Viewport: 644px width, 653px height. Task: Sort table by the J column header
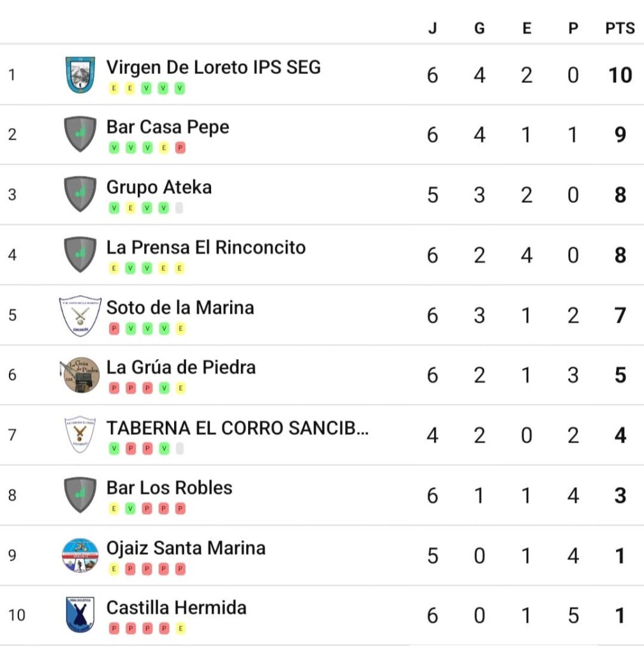(x=432, y=28)
